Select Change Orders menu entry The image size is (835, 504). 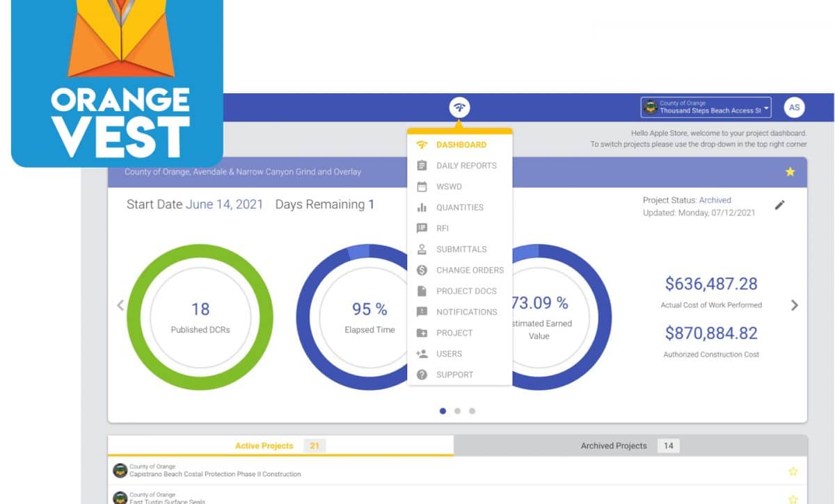point(460,270)
